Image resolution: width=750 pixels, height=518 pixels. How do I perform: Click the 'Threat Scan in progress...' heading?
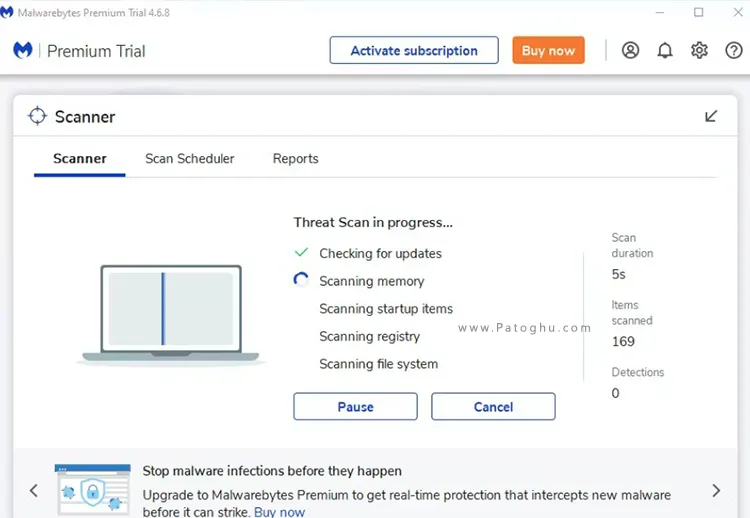point(373,222)
